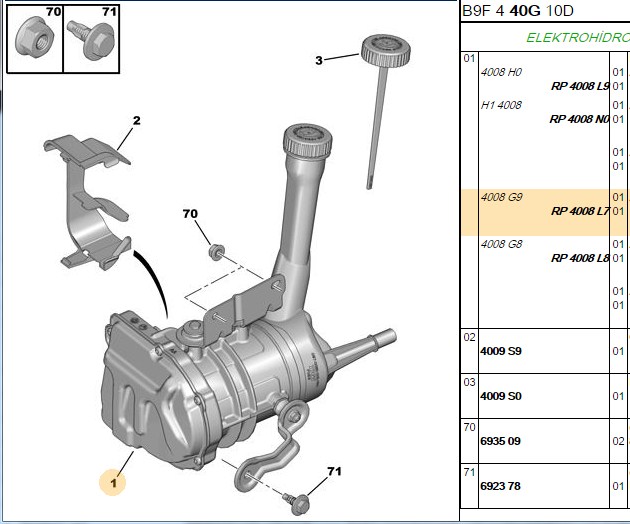Click row index 01 in the parts table

pos(469,58)
